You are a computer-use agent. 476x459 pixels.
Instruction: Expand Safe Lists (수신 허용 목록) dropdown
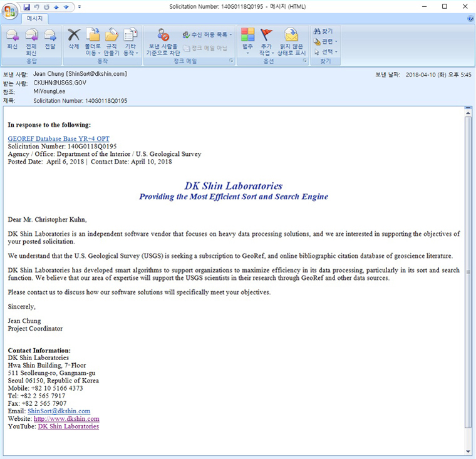pos(208,34)
